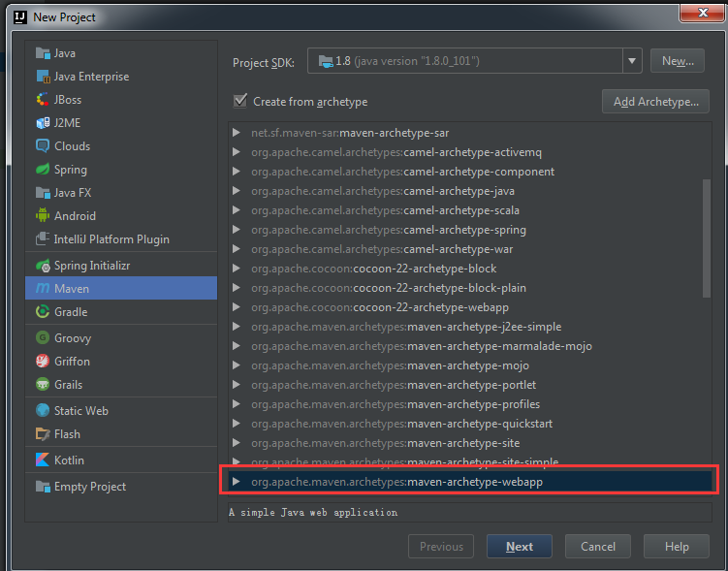Click the Grails icon
This screenshot has width=728, height=571.
click(43, 384)
